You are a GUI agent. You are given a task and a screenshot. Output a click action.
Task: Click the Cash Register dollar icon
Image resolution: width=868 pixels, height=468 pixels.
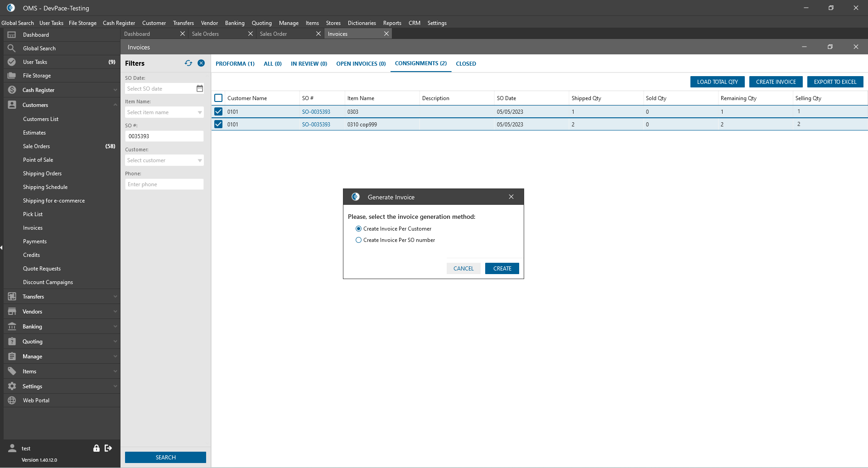pos(12,90)
